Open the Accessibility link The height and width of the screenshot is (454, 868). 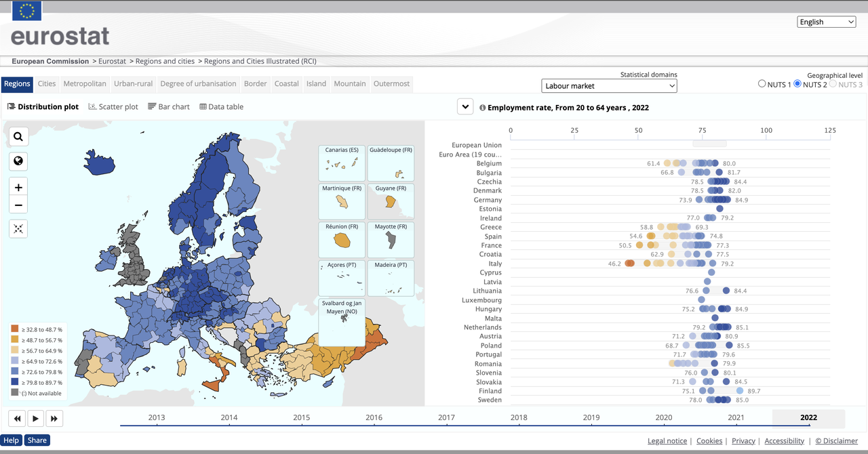point(785,441)
